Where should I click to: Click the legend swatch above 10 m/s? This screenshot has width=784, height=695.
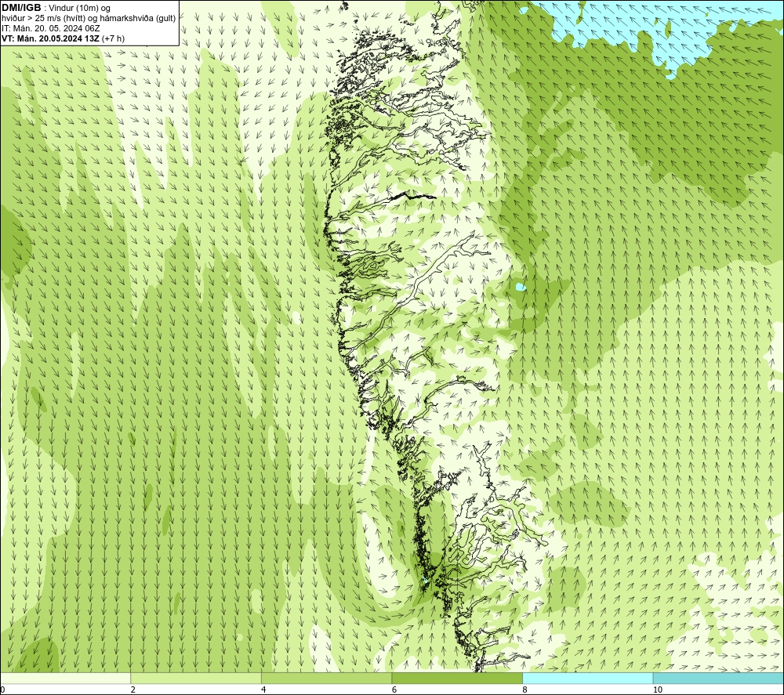pos(718,678)
